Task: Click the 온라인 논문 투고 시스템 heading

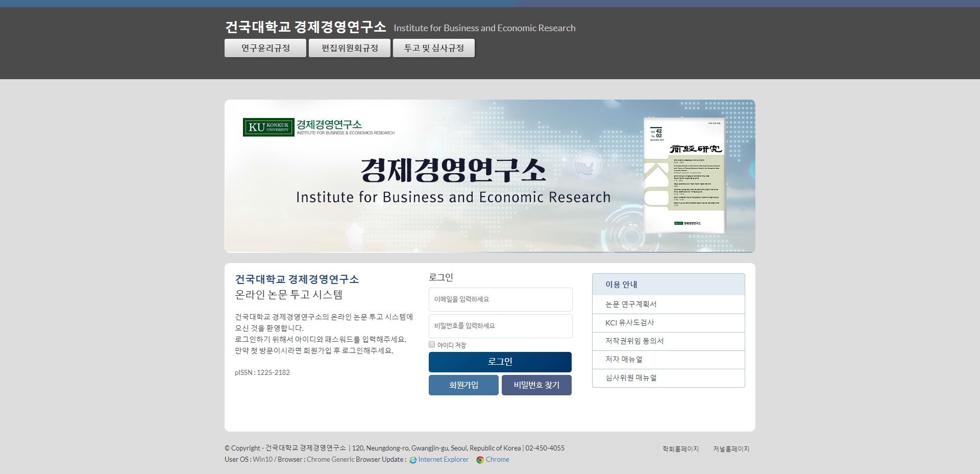Action: pyautogui.click(x=289, y=295)
